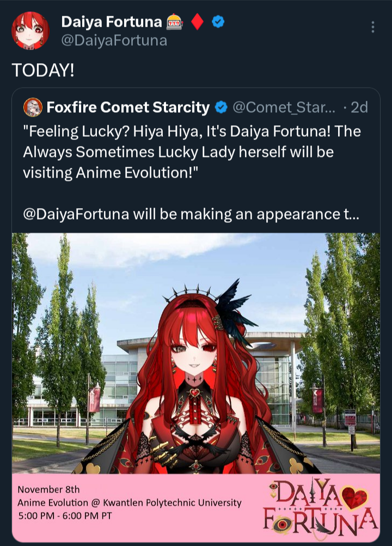Open the @DaiyaFortuna handle under the name

114,40
